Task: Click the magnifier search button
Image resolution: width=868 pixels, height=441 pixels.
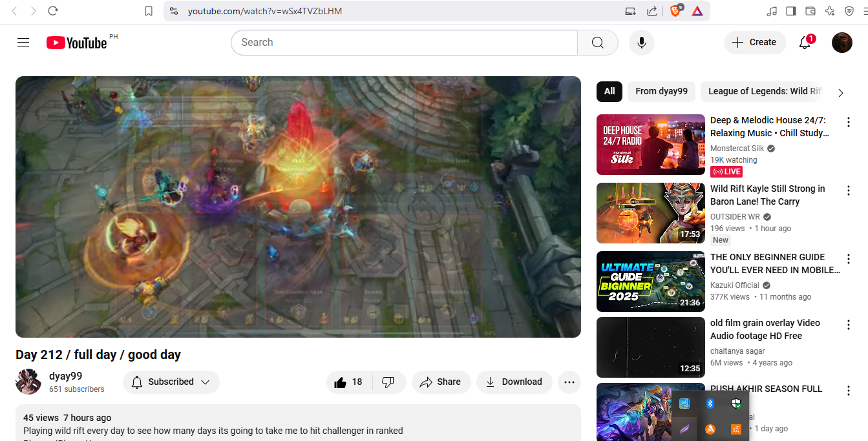Action: tap(598, 43)
